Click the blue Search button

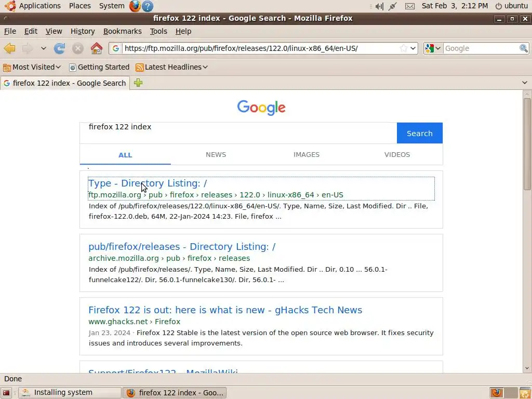420,133
